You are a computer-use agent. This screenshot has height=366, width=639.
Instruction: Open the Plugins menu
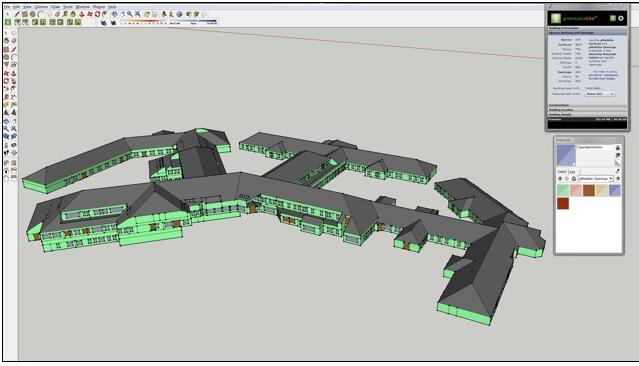click(99, 7)
